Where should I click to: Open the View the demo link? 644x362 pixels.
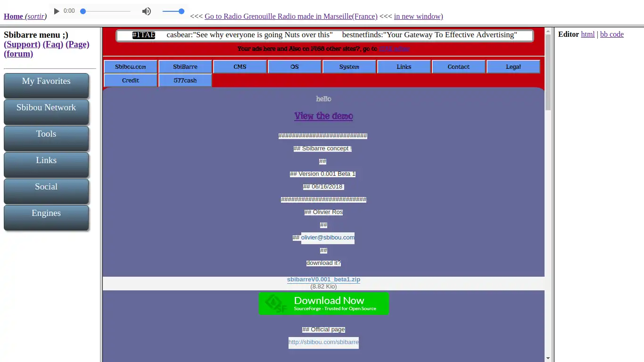(323, 116)
